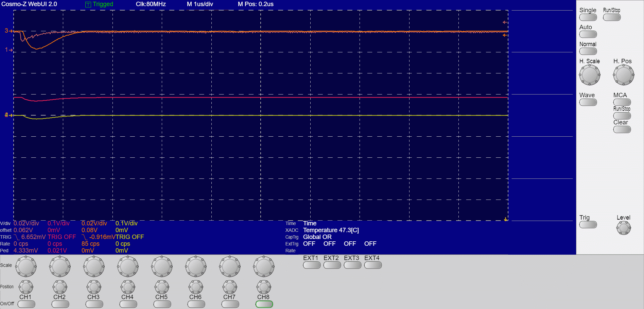
Task: Click the CH3 Position knob
Action: [94, 287]
